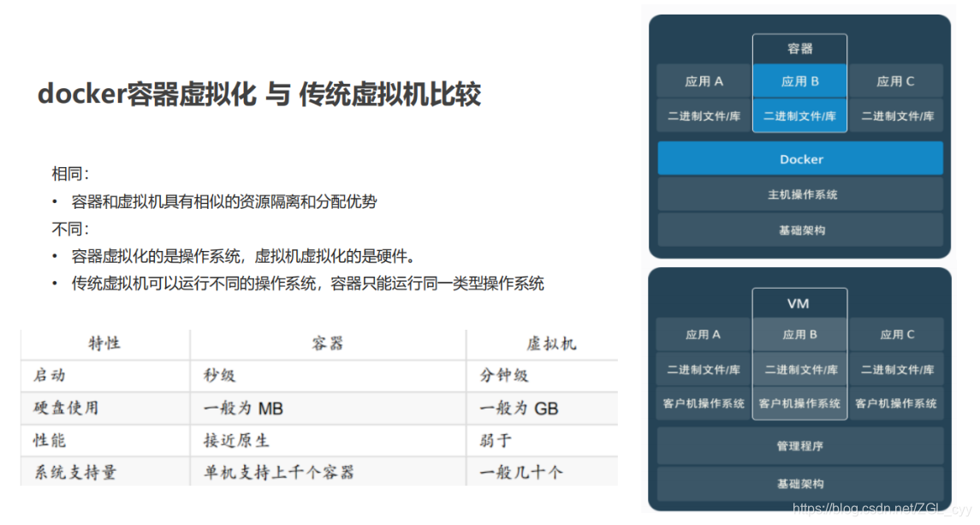Click '客户机操作系统' under 应用 B in VM diagram
The image size is (980, 525).
(x=800, y=403)
